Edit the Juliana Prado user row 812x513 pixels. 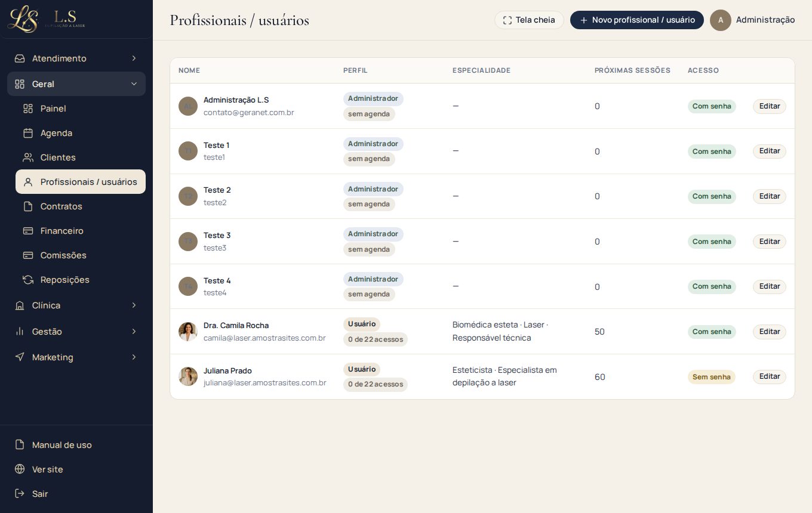[770, 377]
